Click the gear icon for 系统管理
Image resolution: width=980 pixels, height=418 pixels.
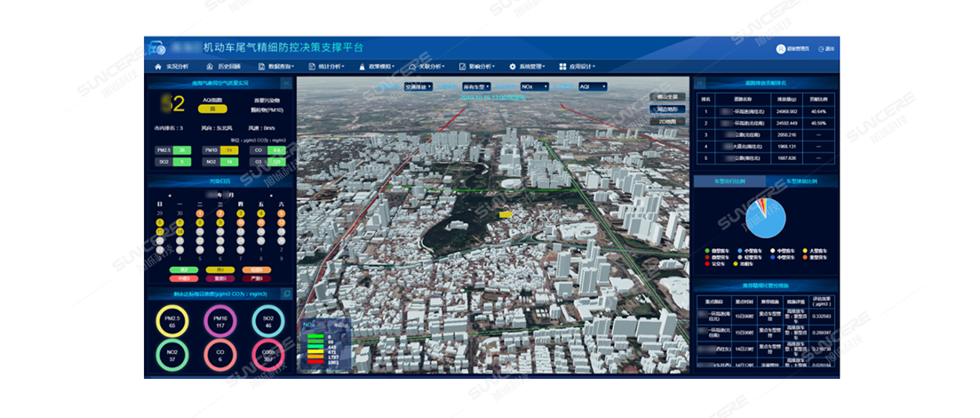pos(513,67)
